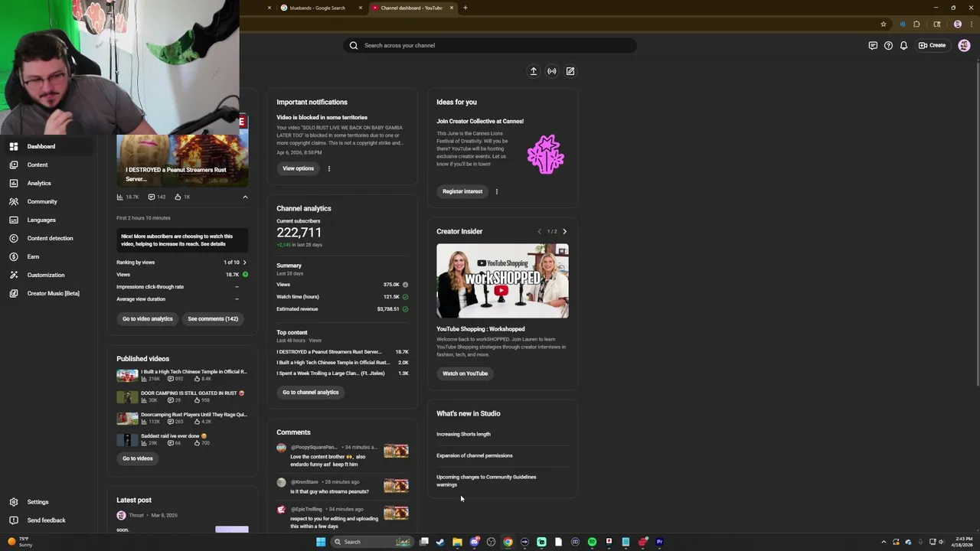Open the Chrome extensions puzzle icon

tap(916, 24)
